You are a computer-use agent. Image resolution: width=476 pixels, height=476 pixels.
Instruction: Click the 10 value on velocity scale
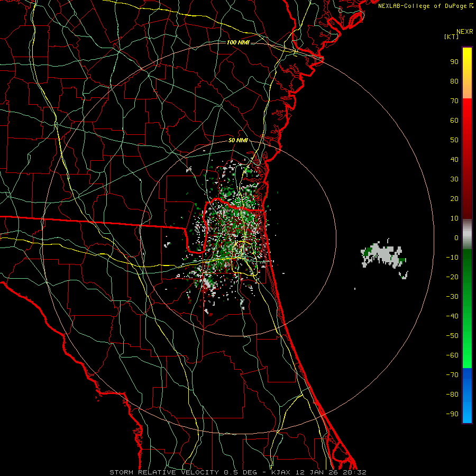click(454, 218)
